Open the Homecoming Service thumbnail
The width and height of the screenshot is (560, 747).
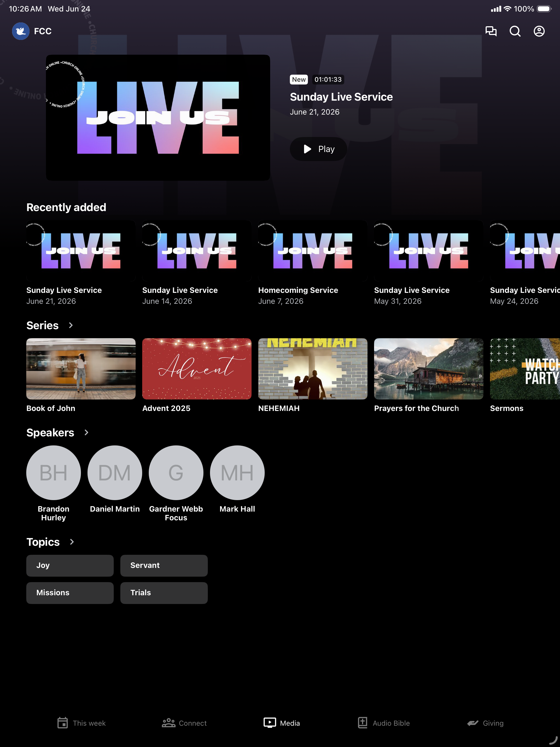(x=313, y=250)
